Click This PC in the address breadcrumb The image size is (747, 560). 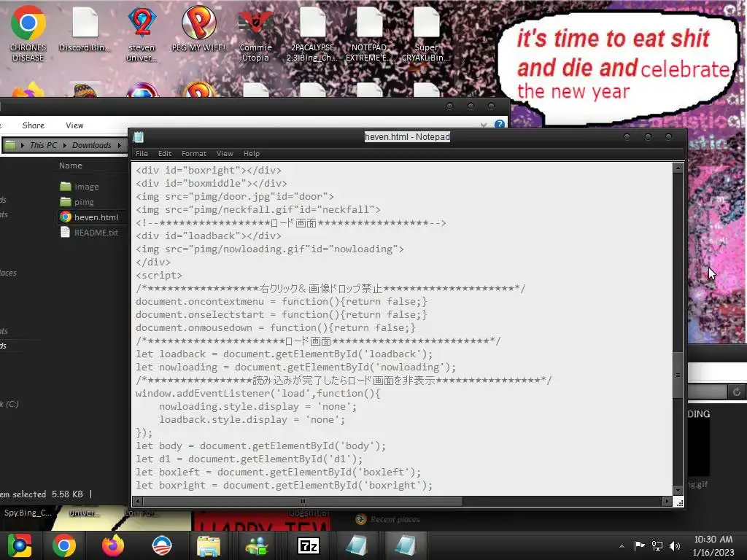pyautogui.click(x=43, y=145)
